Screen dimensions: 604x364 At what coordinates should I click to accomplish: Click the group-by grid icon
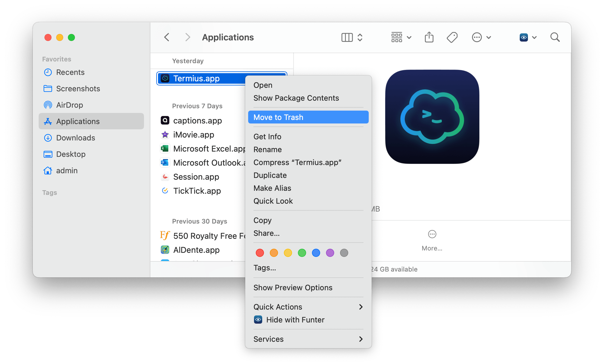pyautogui.click(x=397, y=37)
